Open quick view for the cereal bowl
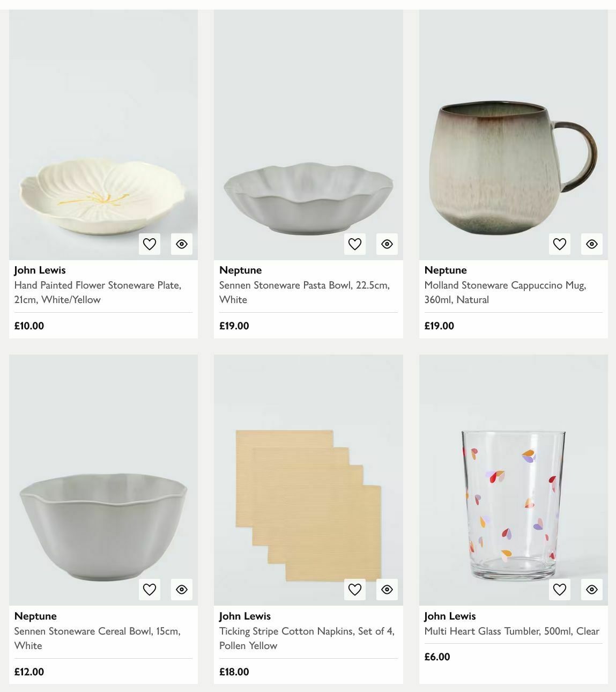 coord(181,589)
